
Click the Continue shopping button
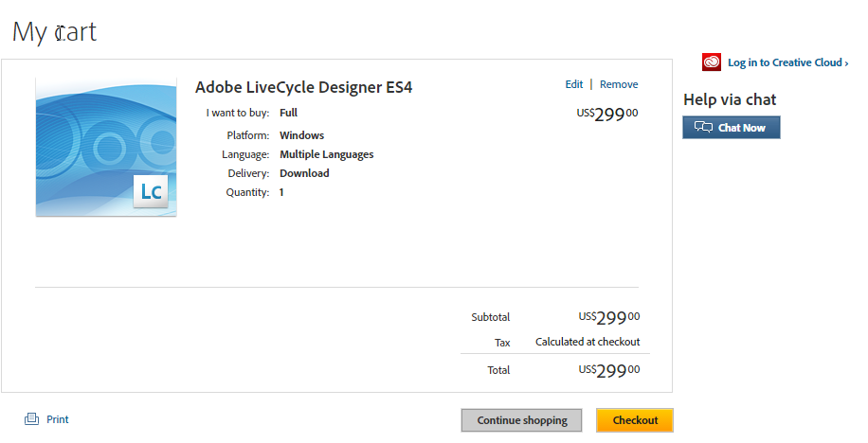tap(521, 420)
